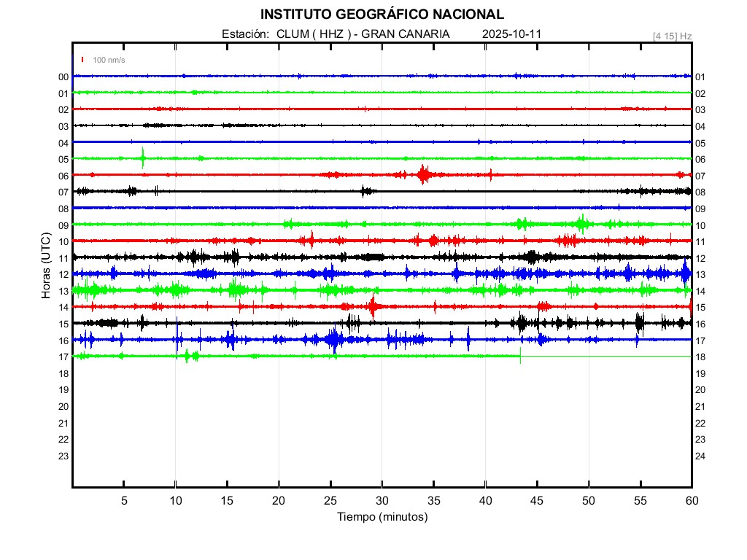Click hour 24 label on right axis
747x560 pixels.
click(700, 456)
